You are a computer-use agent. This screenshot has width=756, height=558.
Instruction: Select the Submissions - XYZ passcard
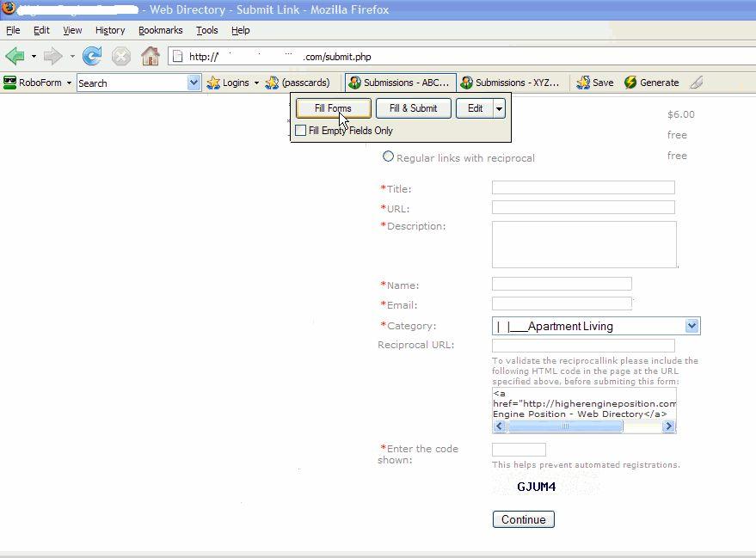510,83
